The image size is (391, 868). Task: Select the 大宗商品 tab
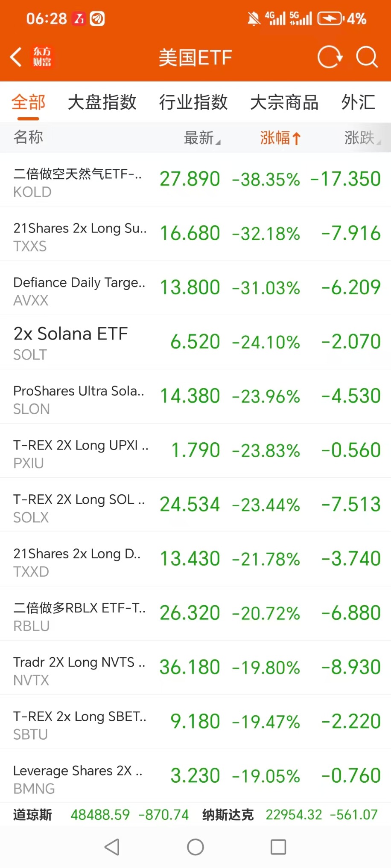coord(284,102)
